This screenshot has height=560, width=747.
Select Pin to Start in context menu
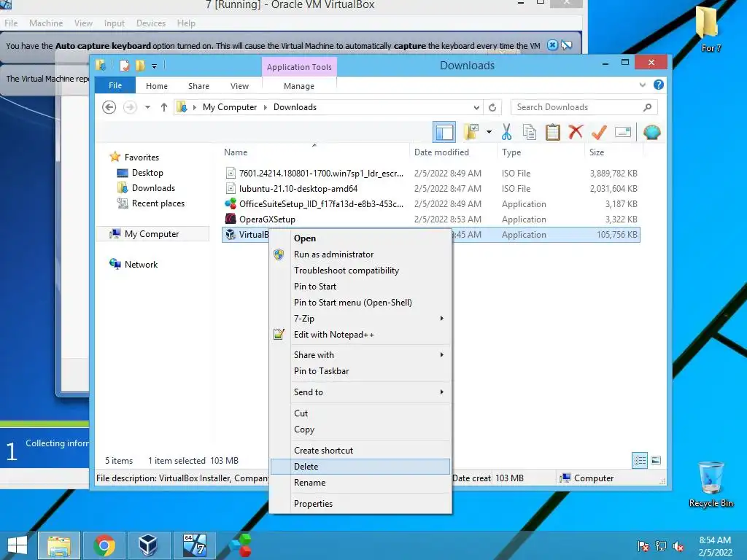[360, 286]
